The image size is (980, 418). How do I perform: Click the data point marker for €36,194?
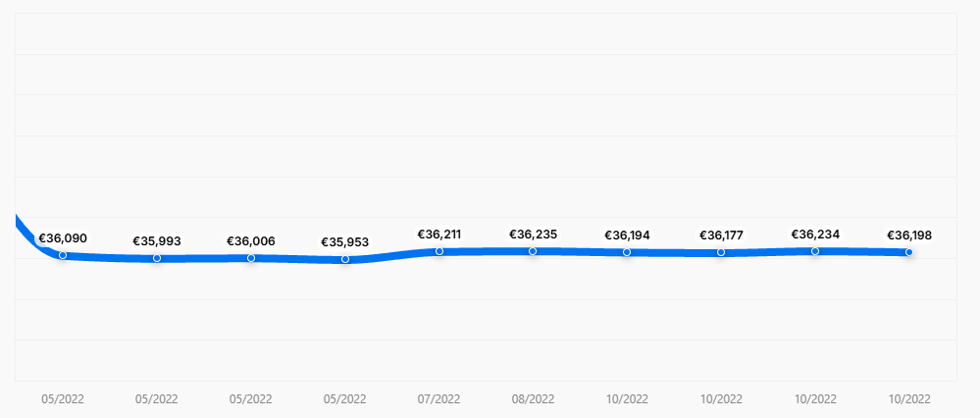[x=627, y=252]
